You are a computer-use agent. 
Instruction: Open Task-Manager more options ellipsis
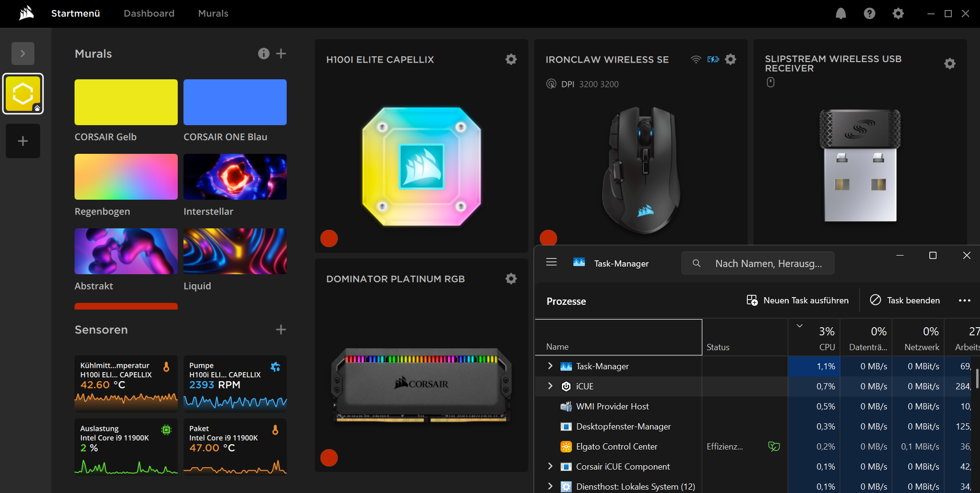coord(965,300)
